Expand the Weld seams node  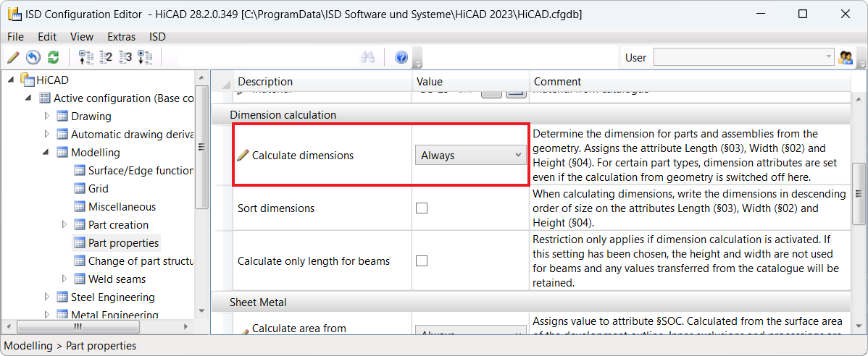64,279
